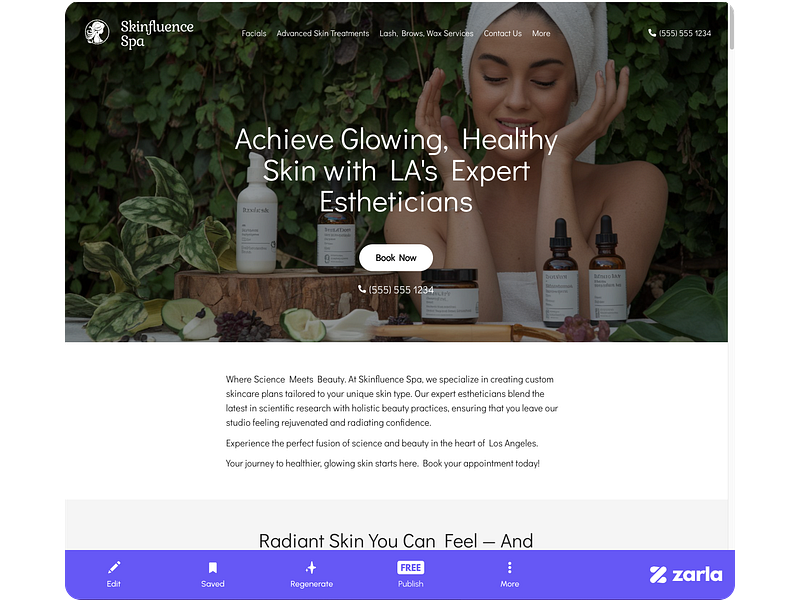The image size is (800, 600).
Task: Click the Zarla logo in the bottom bar
Action: click(x=686, y=574)
